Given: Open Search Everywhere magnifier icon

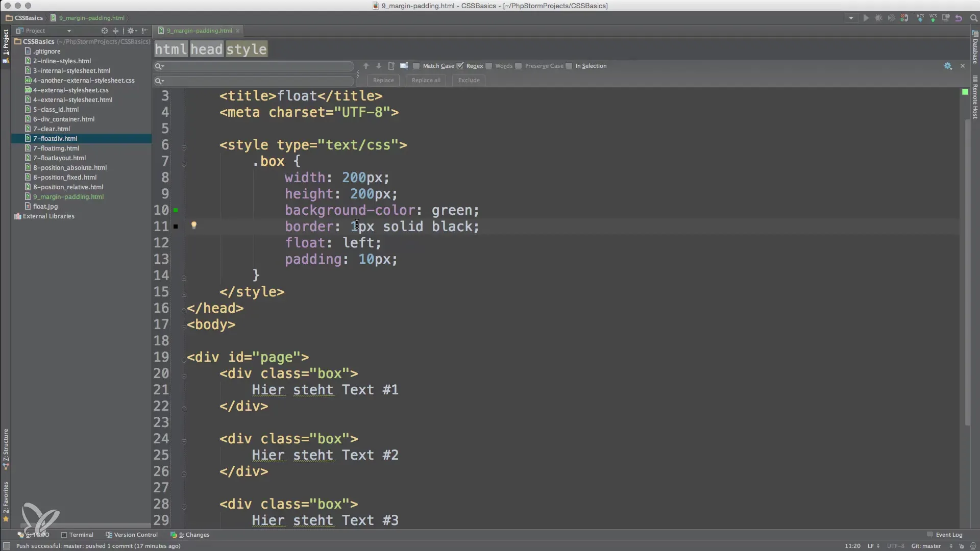Looking at the screenshot, I should [x=973, y=18].
